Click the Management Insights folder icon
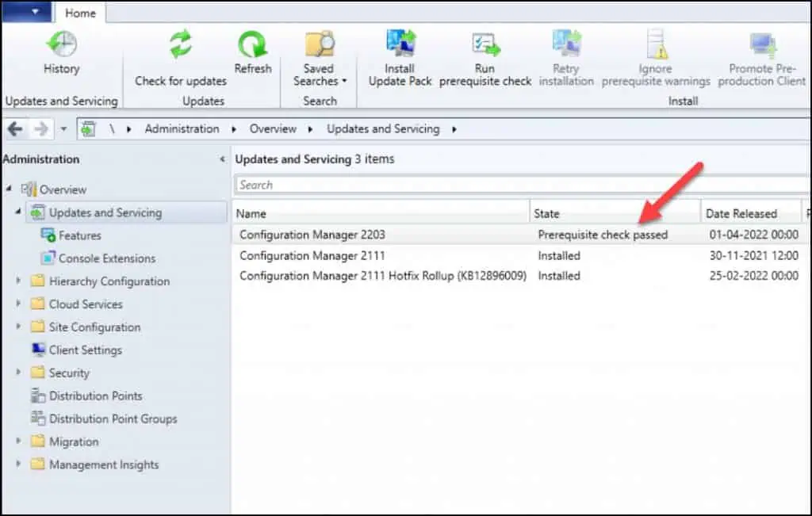The image size is (812, 516). 37,464
